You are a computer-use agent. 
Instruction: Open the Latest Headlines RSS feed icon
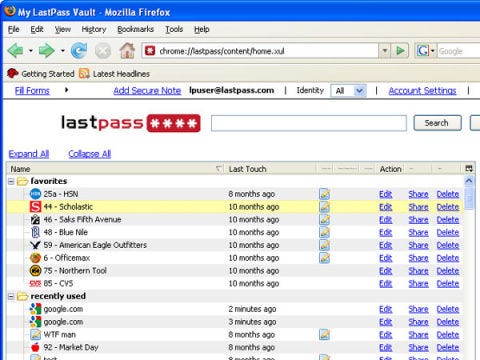tap(84, 73)
